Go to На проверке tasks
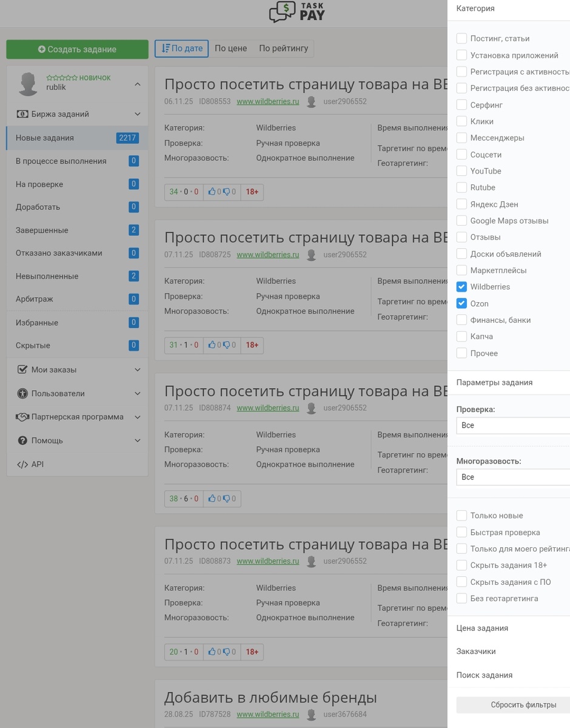 [x=77, y=184]
